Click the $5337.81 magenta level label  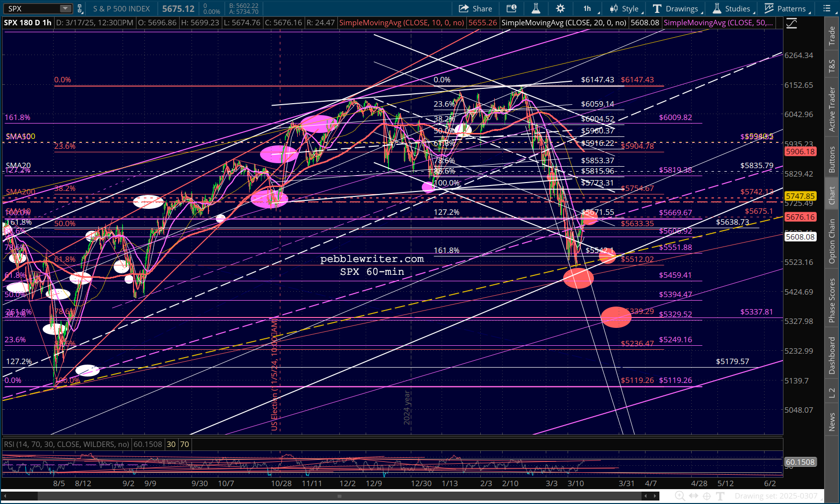click(x=757, y=312)
